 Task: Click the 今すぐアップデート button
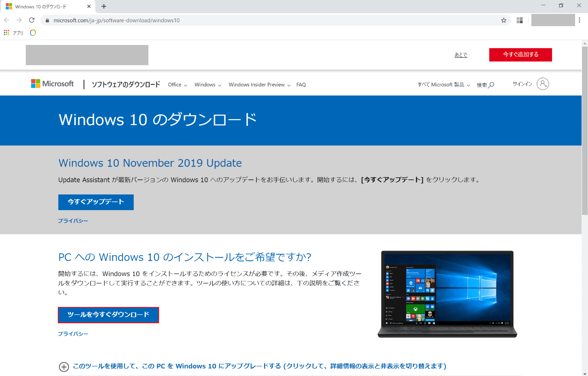pos(96,202)
